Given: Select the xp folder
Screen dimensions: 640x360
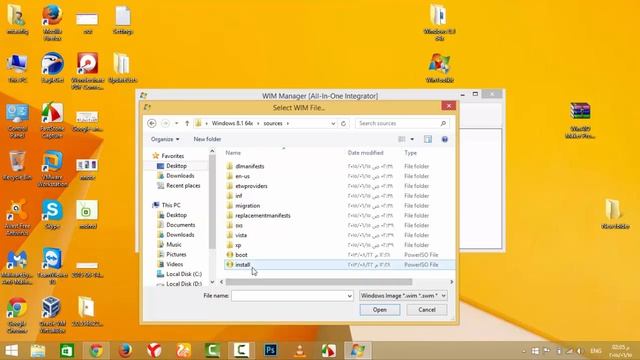Looking at the screenshot, I should pyautogui.click(x=238, y=245).
